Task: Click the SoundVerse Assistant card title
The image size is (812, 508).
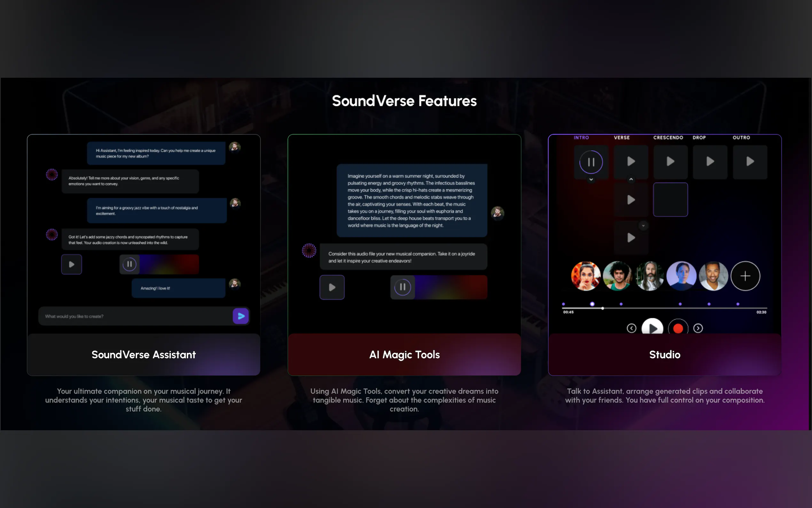Action: [143, 355]
